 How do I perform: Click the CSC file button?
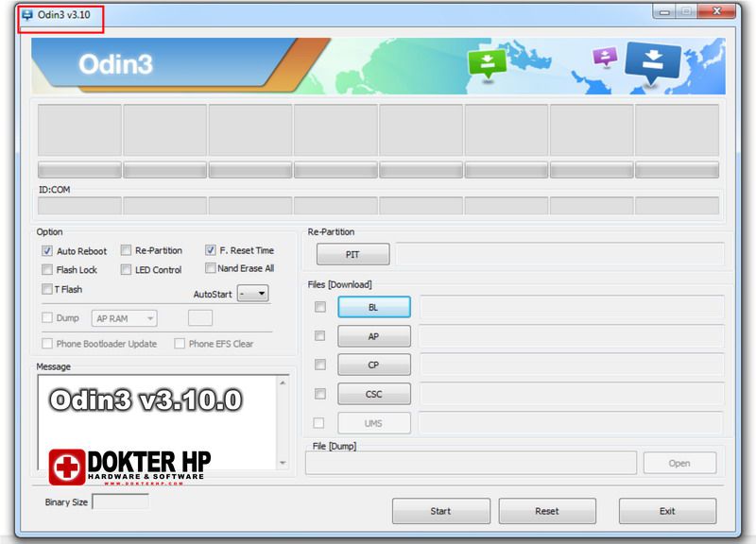(374, 394)
